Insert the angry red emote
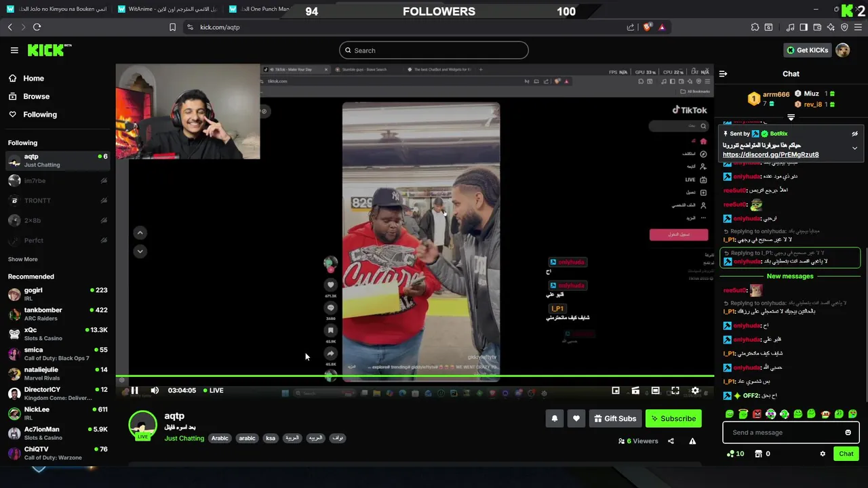The height and width of the screenshot is (488, 868). click(757, 414)
